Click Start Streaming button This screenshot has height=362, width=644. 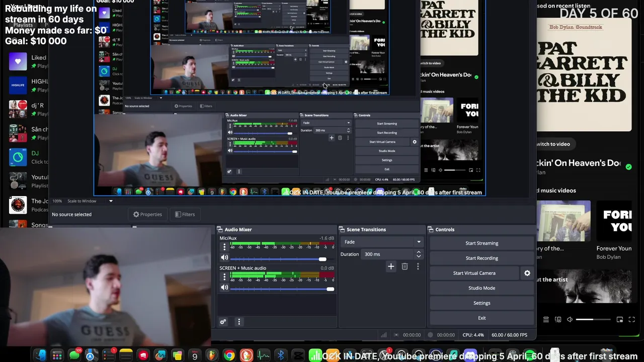[x=481, y=243]
